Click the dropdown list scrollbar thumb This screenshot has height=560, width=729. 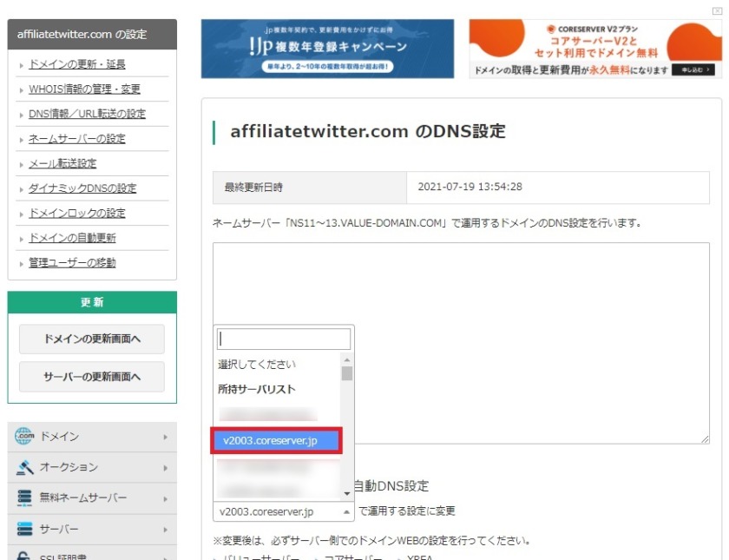(x=347, y=373)
